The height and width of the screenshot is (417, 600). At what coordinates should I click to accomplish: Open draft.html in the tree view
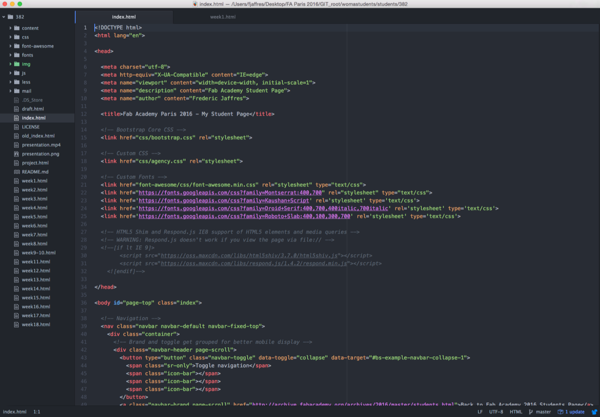click(33, 109)
